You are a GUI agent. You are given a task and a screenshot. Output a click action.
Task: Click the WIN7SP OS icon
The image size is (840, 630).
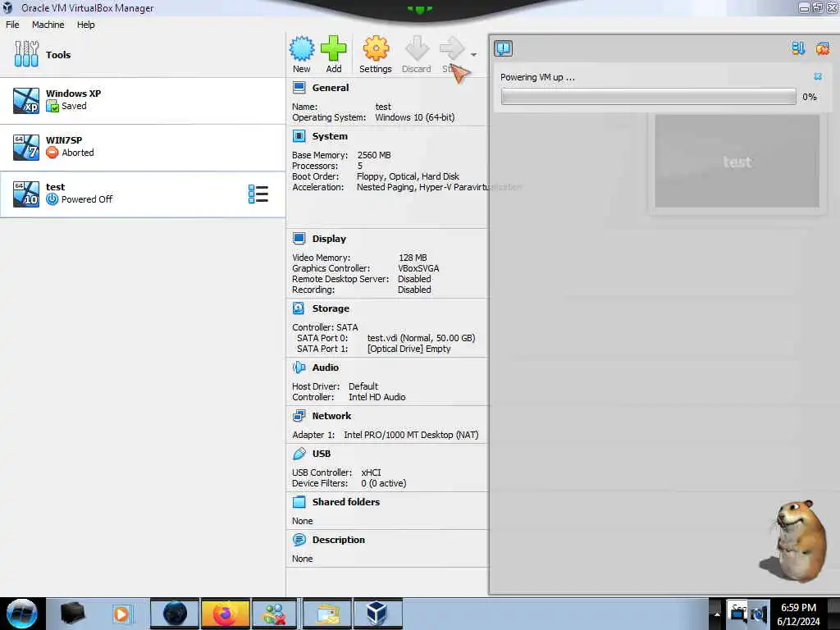click(x=26, y=148)
